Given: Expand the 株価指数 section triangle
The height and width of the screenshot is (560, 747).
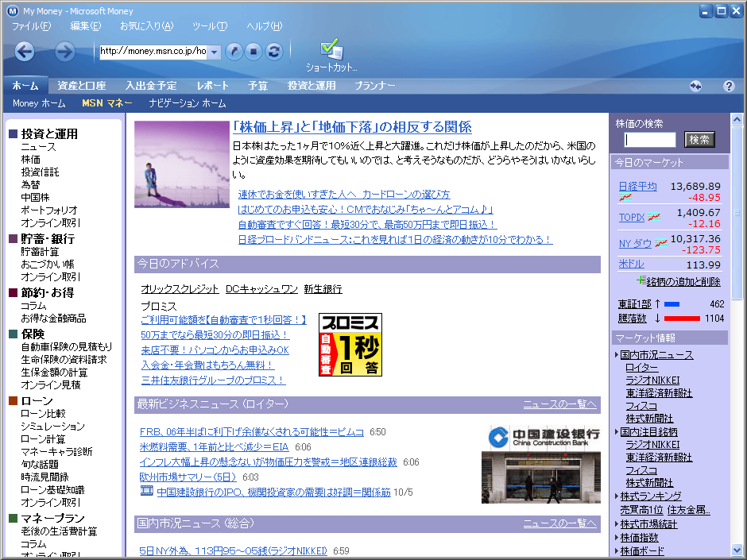Looking at the screenshot, I should pos(617,538).
